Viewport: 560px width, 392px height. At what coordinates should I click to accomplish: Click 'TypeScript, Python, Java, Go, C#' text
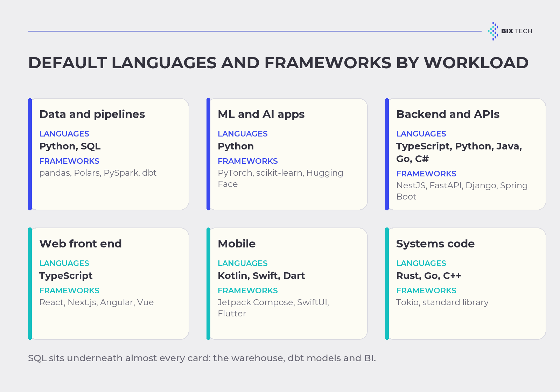[x=459, y=153]
